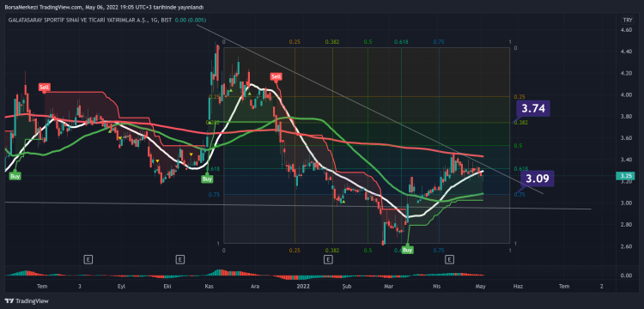
Task: Click the Sell signal label near Tem candles
Action: coord(45,87)
